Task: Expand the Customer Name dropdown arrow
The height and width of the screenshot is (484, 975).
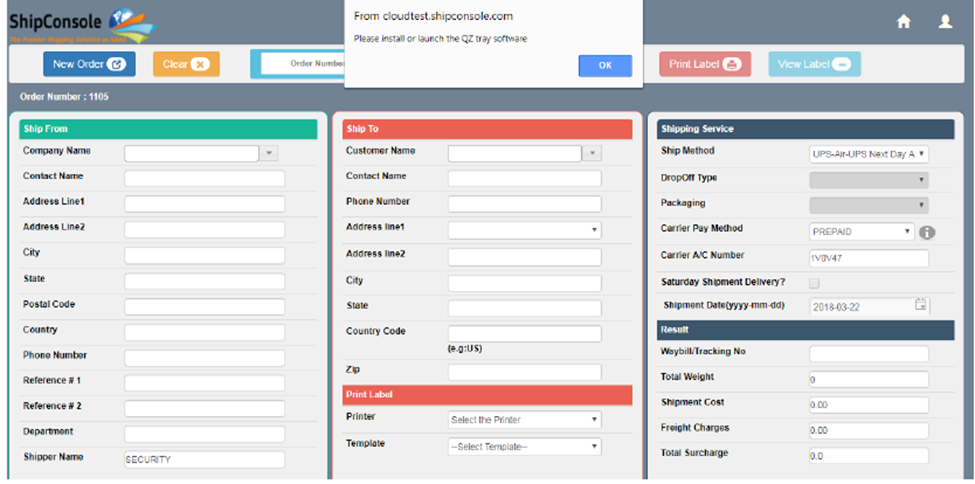Action: [x=592, y=153]
